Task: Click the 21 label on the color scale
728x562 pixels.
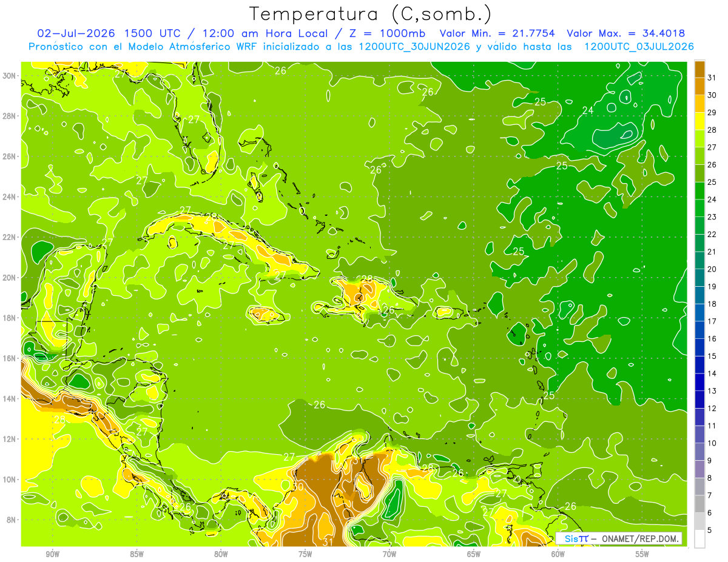Action: click(x=712, y=252)
